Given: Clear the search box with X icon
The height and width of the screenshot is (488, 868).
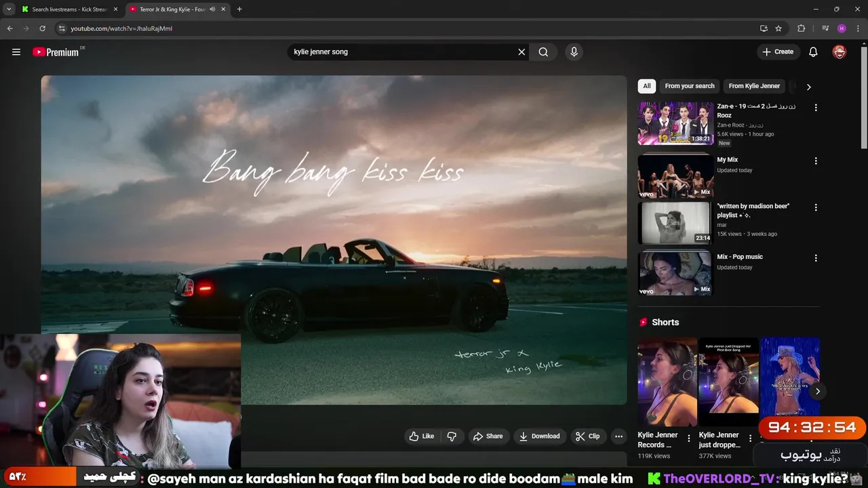Looking at the screenshot, I should [x=521, y=52].
